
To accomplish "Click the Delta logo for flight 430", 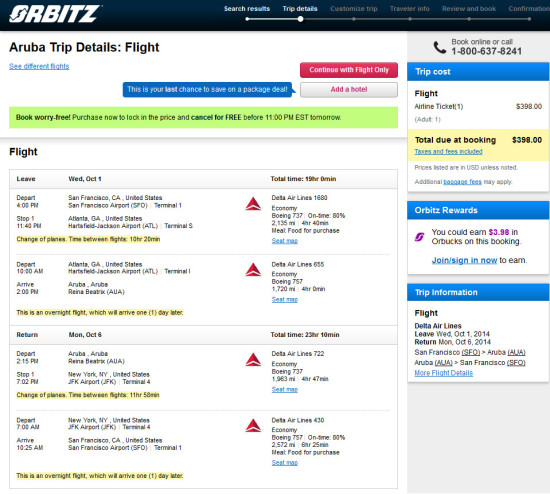I will (x=253, y=426).
